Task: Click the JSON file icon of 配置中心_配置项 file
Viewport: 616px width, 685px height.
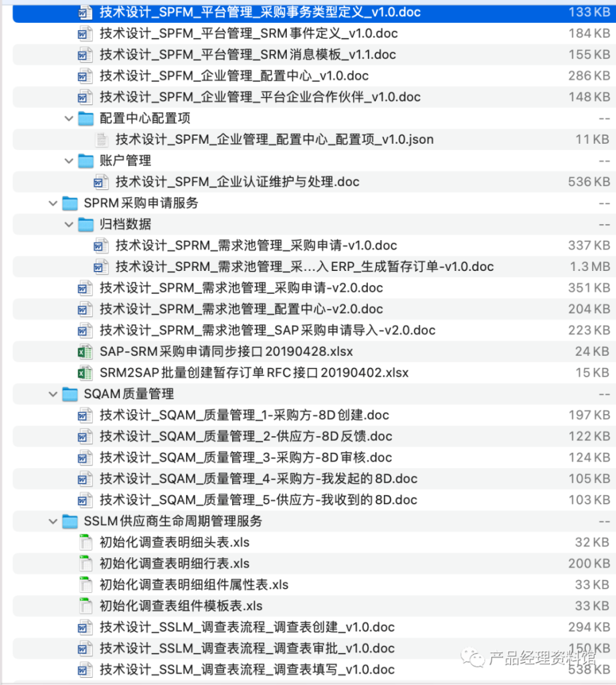Action: tap(102, 139)
